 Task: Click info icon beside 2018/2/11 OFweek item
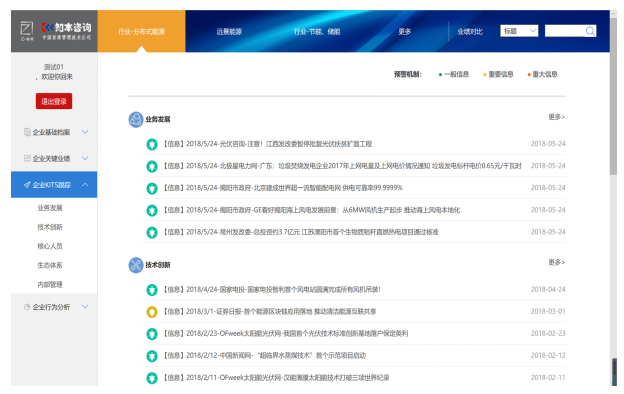(x=152, y=378)
